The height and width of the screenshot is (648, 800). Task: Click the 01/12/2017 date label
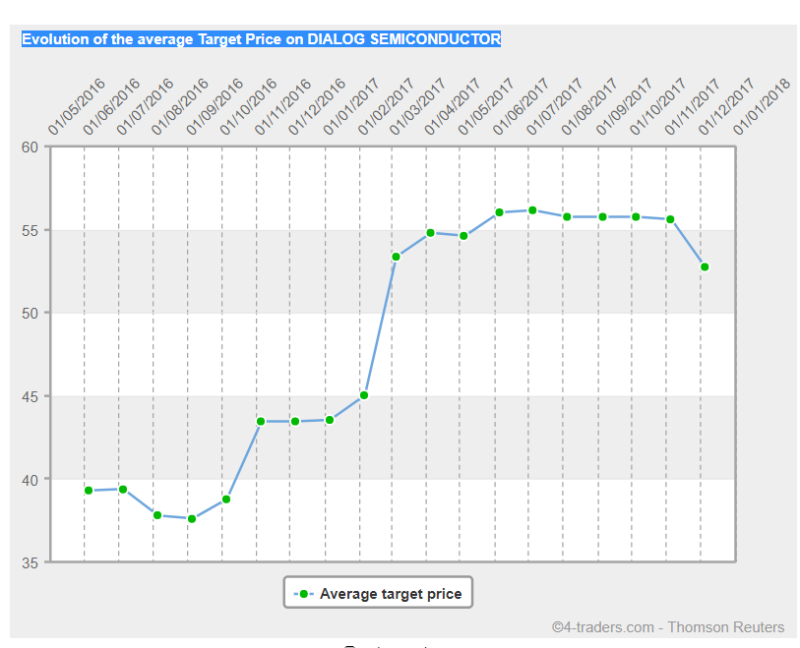pos(727,107)
